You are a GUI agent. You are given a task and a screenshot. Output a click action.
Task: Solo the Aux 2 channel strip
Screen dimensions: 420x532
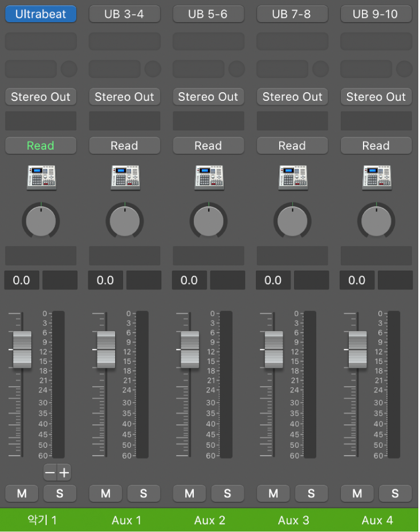(227, 493)
